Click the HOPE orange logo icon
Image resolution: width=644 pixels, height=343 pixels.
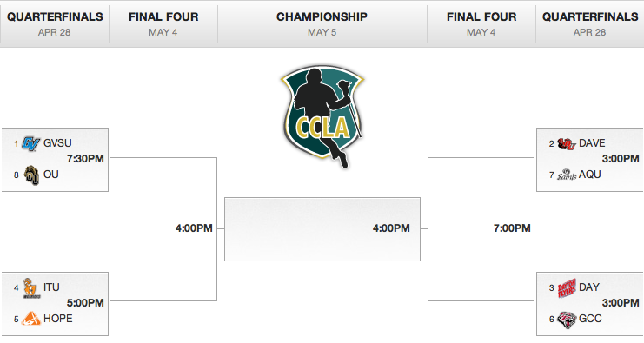[x=31, y=319]
